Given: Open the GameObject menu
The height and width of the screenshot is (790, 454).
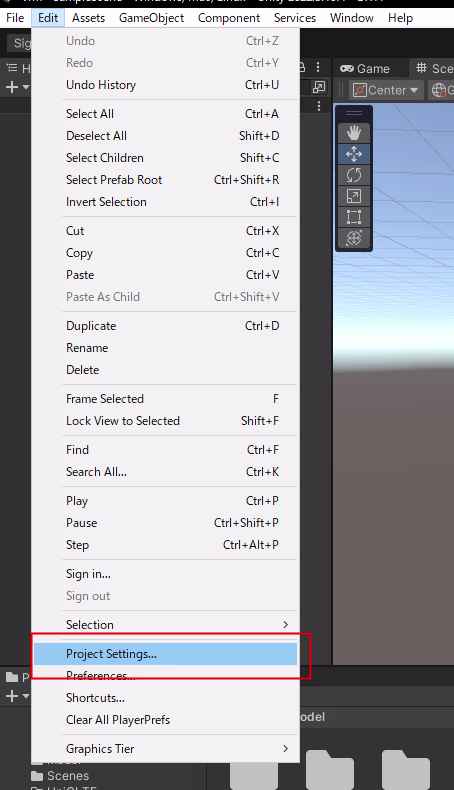Looking at the screenshot, I should [151, 18].
